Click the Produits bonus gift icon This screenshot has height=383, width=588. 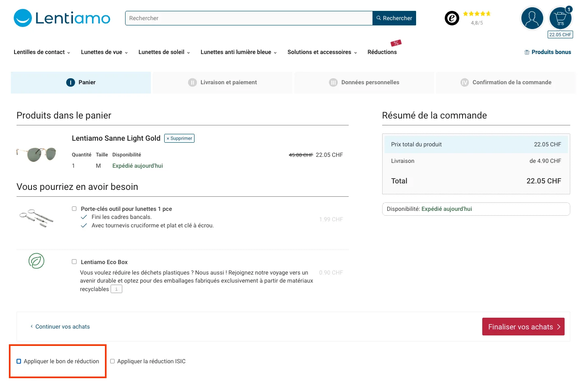(527, 52)
